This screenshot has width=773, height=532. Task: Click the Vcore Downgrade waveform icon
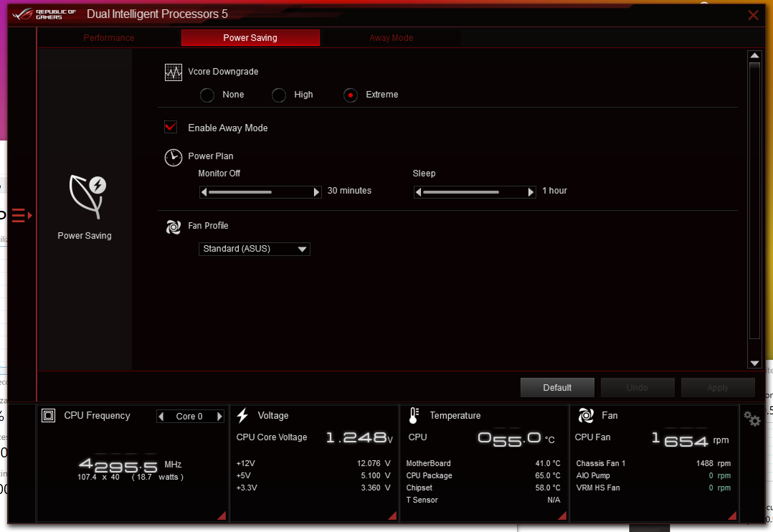(173, 72)
